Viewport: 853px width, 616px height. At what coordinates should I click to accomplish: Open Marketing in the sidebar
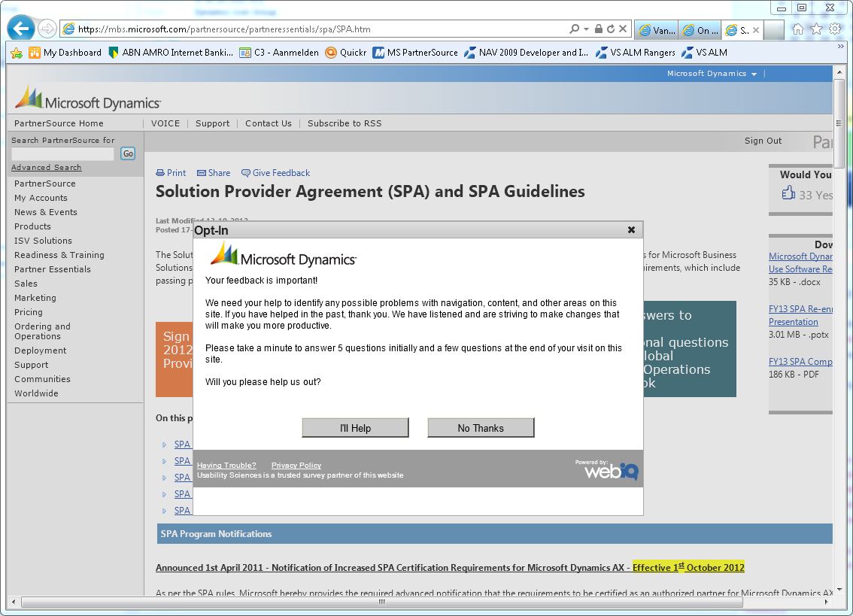(35, 298)
